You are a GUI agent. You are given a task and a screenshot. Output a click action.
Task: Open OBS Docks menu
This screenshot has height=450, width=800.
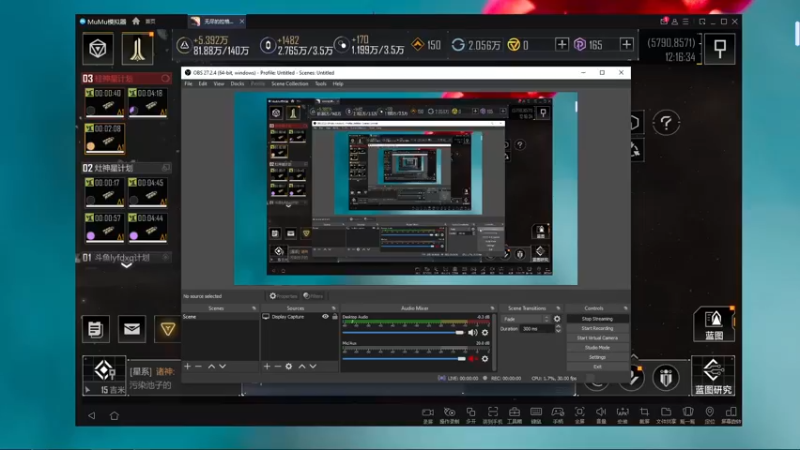click(x=237, y=84)
